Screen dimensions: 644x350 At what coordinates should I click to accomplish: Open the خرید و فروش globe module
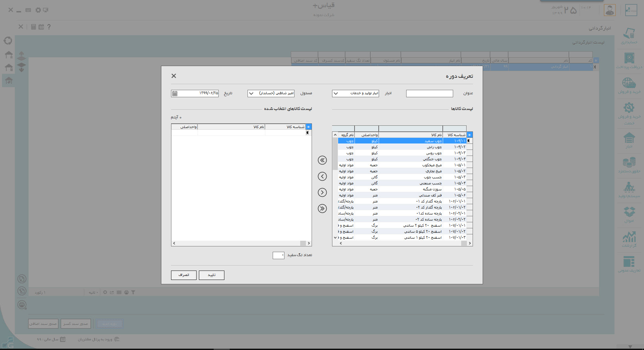(x=629, y=85)
